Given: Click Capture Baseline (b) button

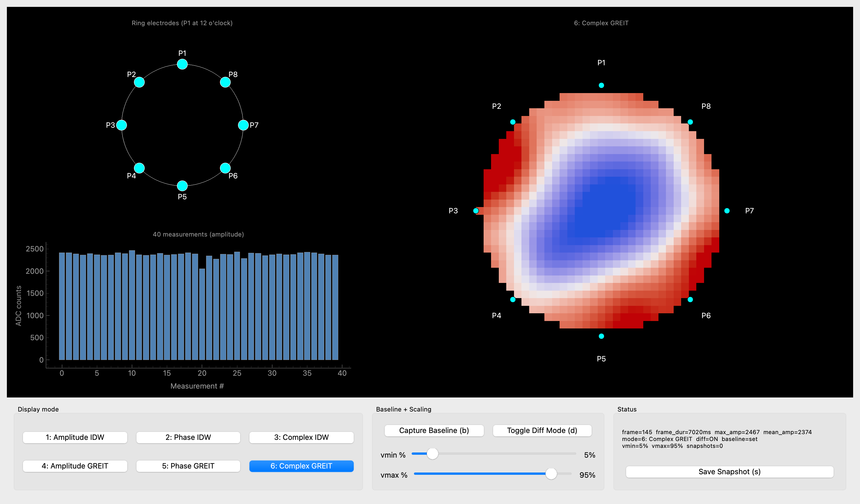Looking at the screenshot, I should pyautogui.click(x=434, y=430).
